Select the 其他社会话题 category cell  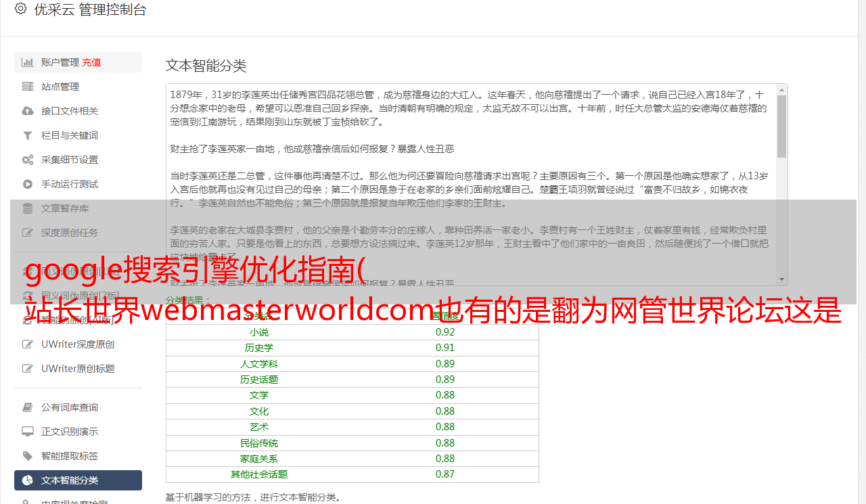tap(259, 474)
